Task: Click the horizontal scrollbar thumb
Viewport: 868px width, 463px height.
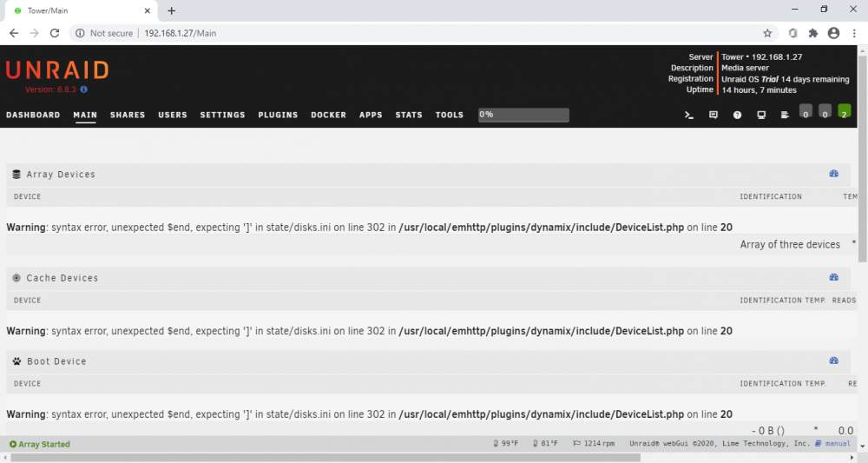Action: (325, 458)
